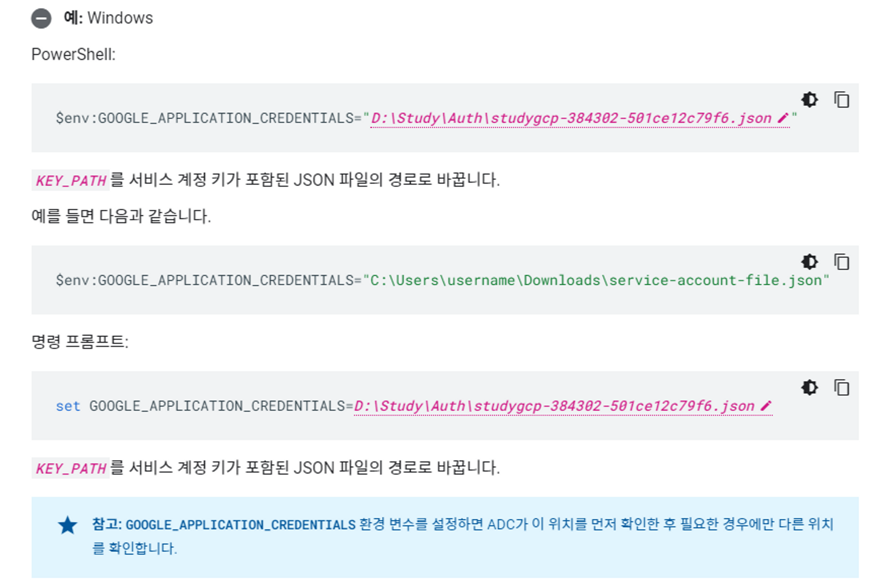Image resolution: width=885 pixels, height=588 pixels.
Task: Toggle dark theme on C:\Users example block
Action: click(x=809, y=262)
